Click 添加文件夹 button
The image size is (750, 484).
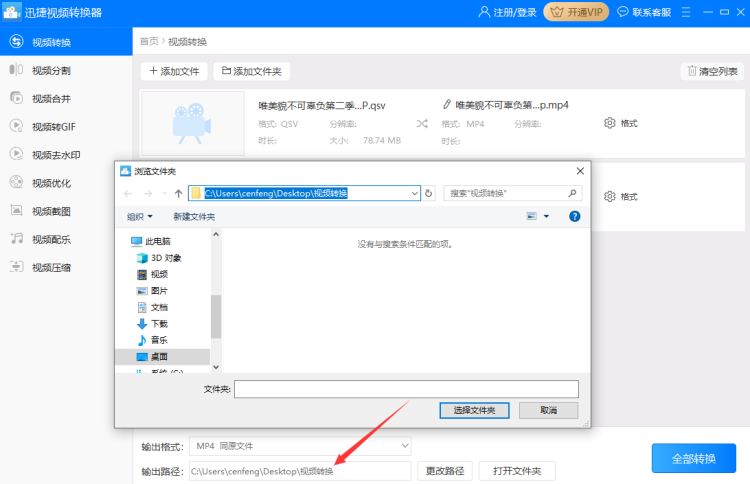252,71
